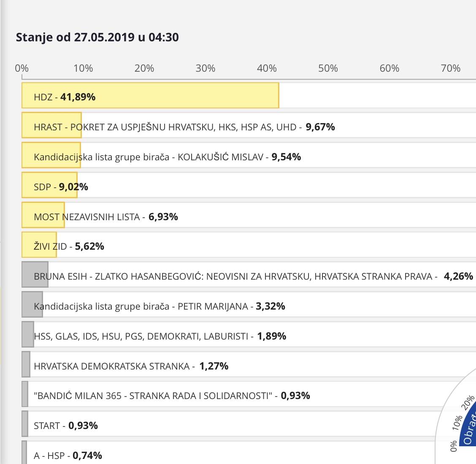Click the 10% axis tick label
This screenshot has height=464, width=476.
(83, 68)
